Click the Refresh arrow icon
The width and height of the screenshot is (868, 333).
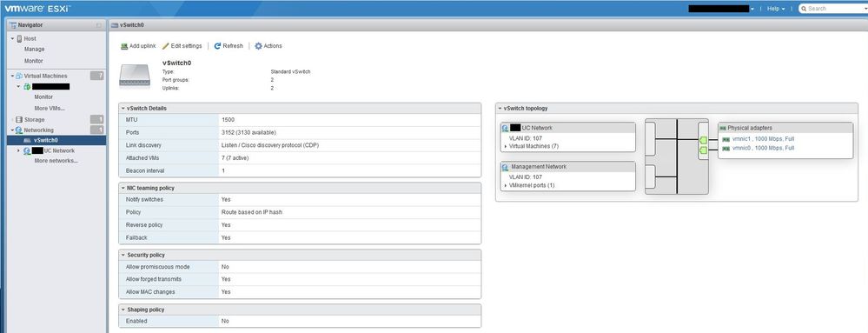coord(217,46)
